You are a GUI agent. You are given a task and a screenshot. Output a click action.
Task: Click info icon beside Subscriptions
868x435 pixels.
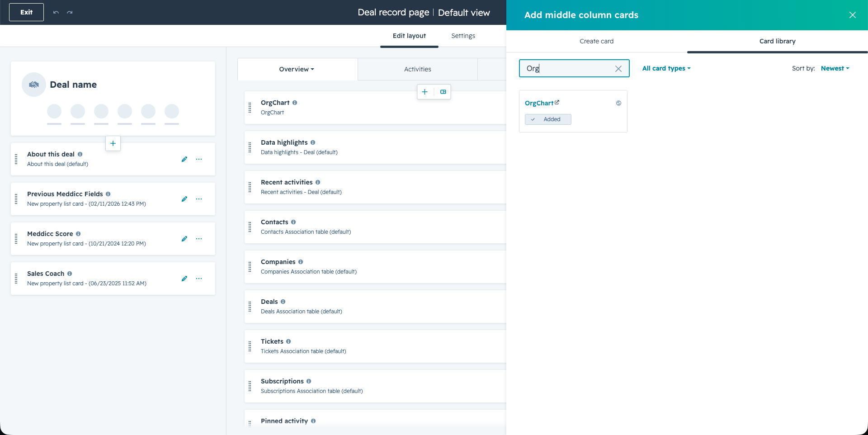coord(309,381)
